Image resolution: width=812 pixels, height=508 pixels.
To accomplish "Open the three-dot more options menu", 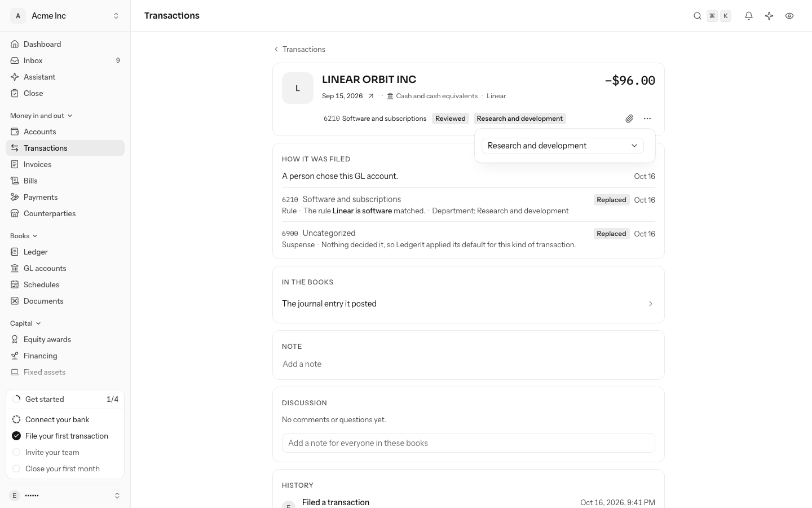I will pyautogui.click(x=647, y=119).
